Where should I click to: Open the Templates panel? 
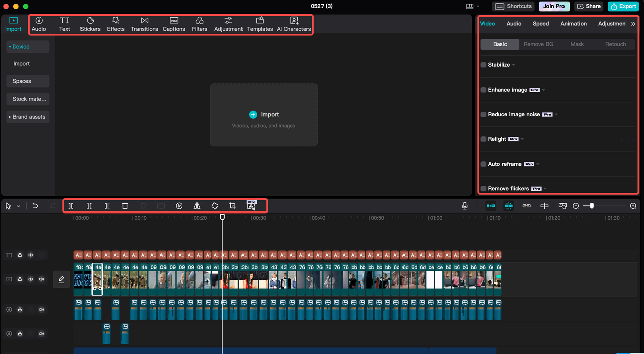point(260,24)
